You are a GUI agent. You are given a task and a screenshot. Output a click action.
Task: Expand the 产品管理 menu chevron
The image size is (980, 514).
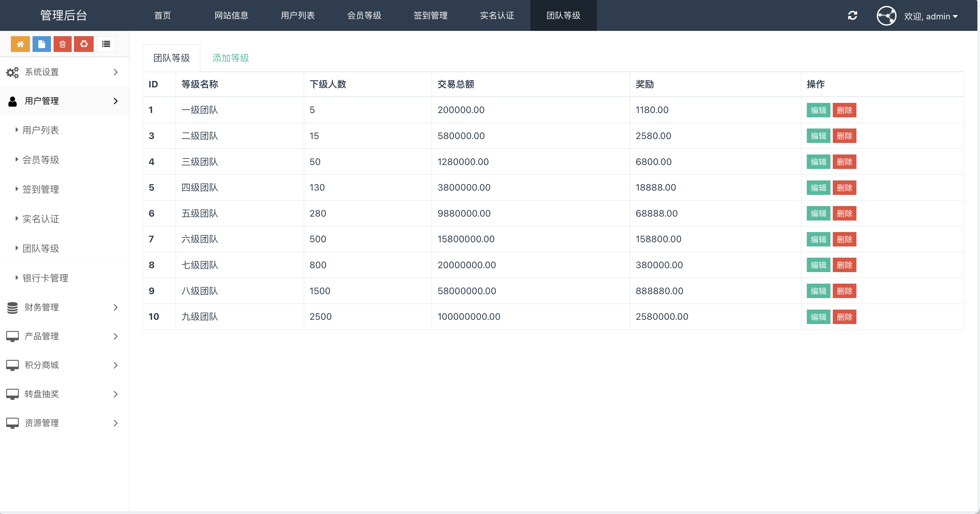pyautogui.click(x=116, y=336)
